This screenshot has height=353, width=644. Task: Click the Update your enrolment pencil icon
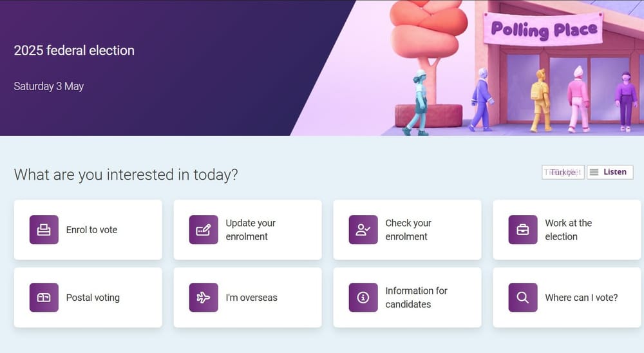[x=204, y=230]
